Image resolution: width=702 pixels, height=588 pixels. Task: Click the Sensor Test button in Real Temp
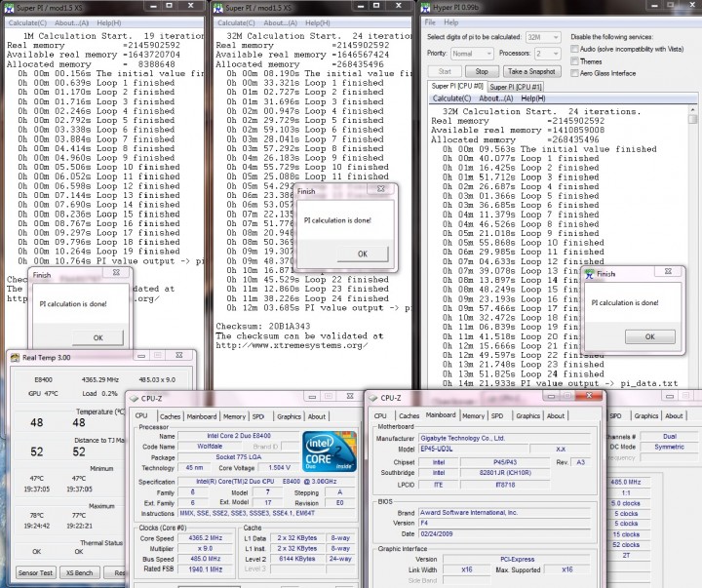pyautogui.click(x=35, y=572)
